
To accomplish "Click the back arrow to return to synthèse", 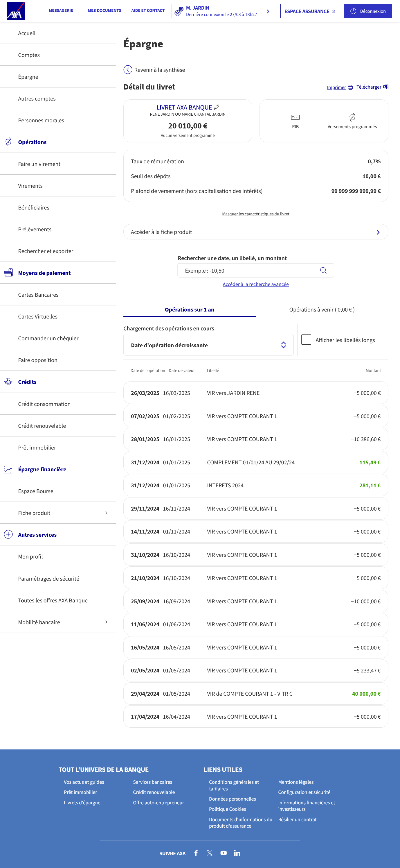I will coord(128,70).
